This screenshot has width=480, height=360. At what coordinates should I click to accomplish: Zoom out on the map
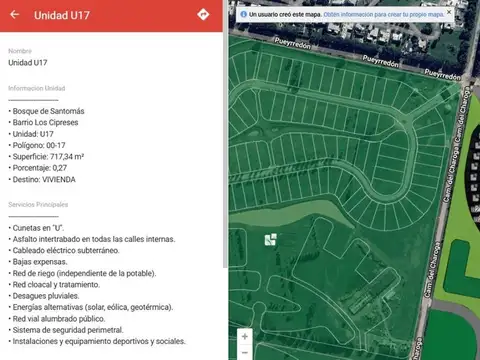tap(245, 352)
